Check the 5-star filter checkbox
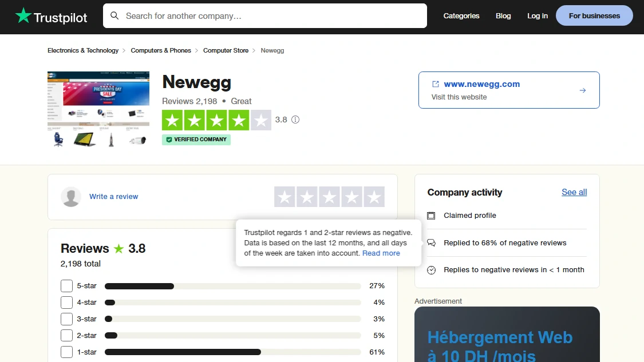The image size is (644, 362). point(66,286)
